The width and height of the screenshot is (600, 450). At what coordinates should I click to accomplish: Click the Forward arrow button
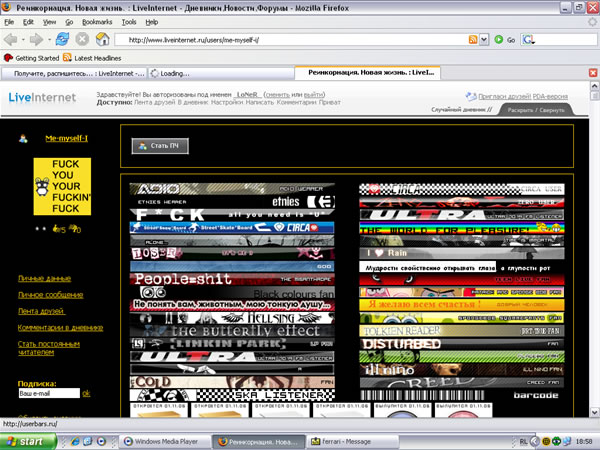37,39
